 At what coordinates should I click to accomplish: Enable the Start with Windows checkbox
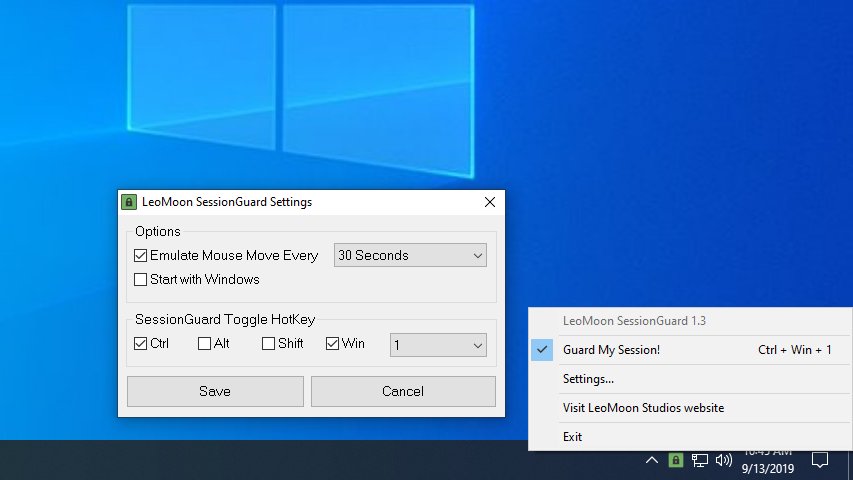click(141, 280)
